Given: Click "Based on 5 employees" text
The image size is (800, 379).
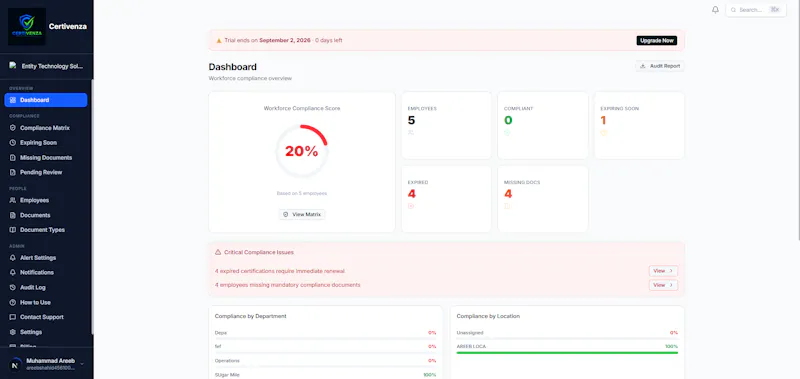Looking at the screenshot, I should coord(302,194).
